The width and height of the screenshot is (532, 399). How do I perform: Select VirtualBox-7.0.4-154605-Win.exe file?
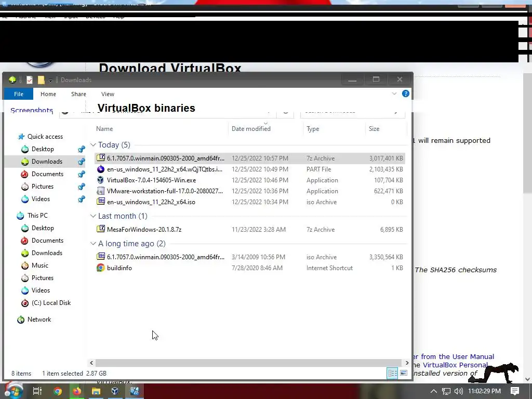[250, 180]
